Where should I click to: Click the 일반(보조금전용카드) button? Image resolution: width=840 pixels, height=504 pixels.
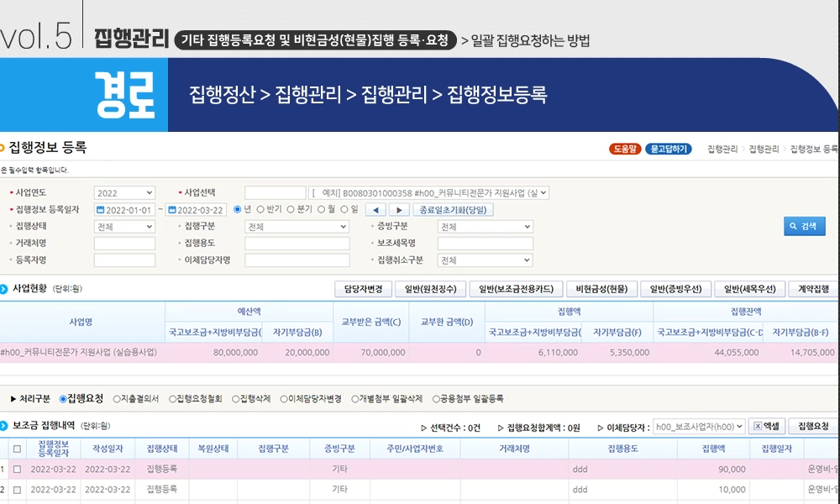pos(516,289)
